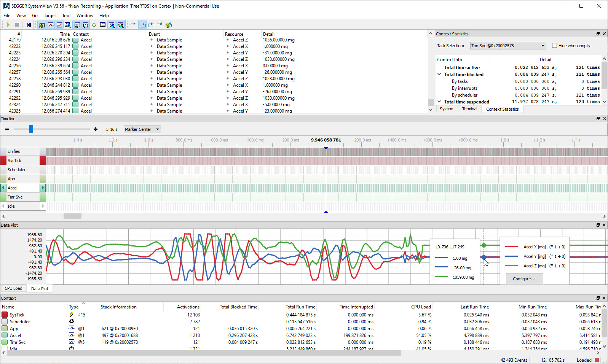The height and width of the screenshot is (364, 608).
Task: Jump to previous Accel activity with left arrow
Action: 3,188
